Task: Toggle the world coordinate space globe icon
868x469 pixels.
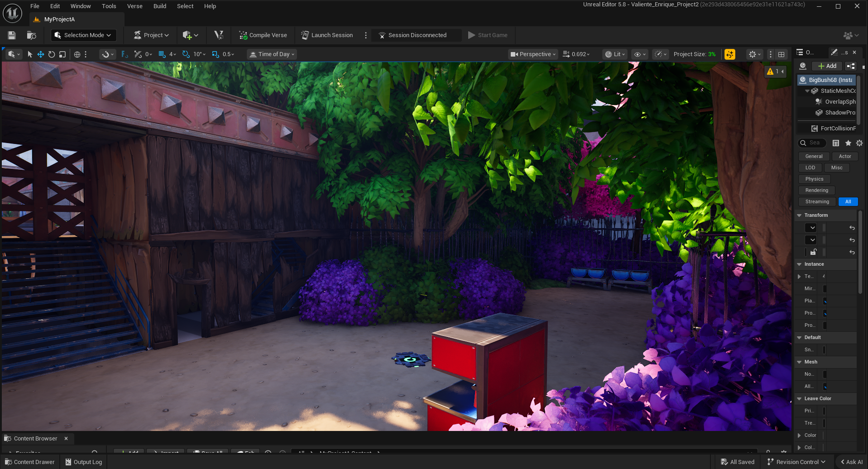Action: pyautogui.click(x=77, y=54)
